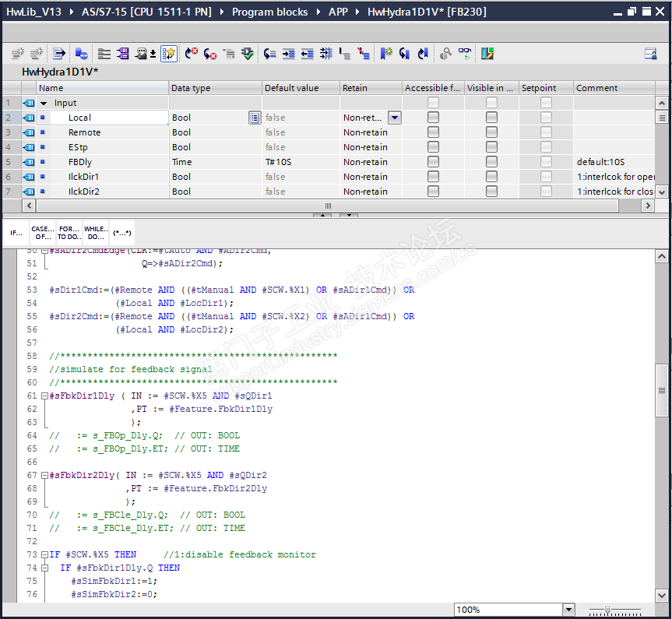Click the goggles monitoring icon in toolbar
Screen dimensions: 672x619
(x=464, y=54)
